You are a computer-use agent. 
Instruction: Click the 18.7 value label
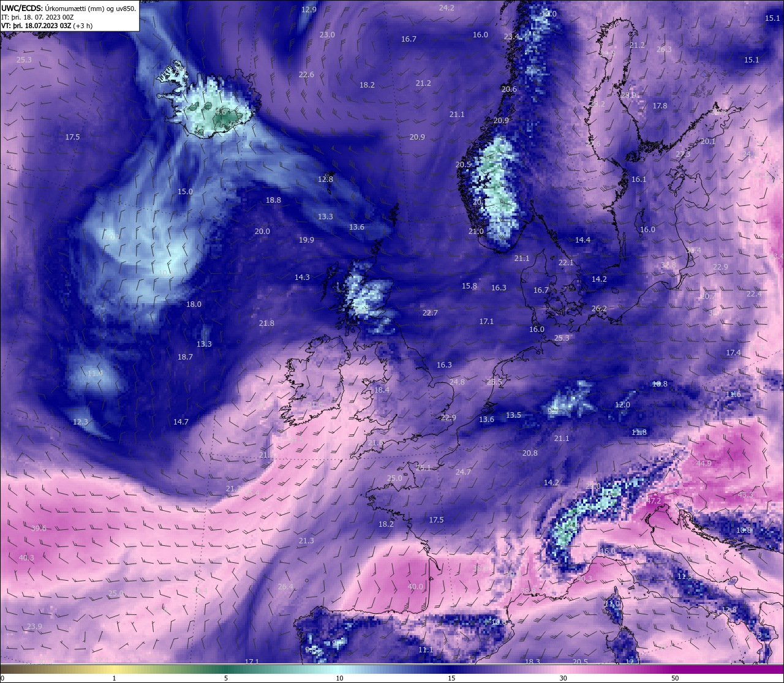point(185,357)
